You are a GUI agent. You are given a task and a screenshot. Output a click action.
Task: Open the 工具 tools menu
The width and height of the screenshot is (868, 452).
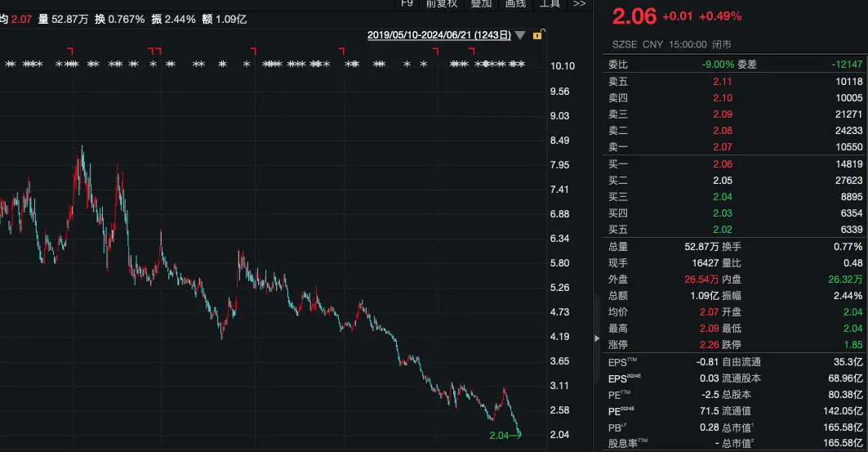[x=550, y=4]
